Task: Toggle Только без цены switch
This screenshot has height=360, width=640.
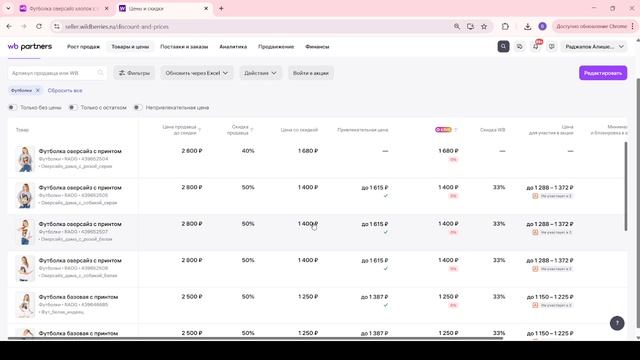Action: tap(12, 107)
